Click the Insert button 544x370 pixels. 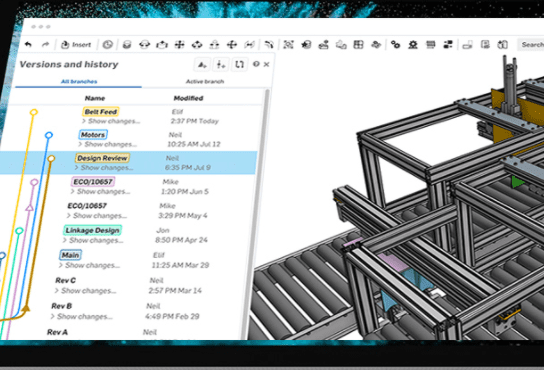pyautogui.click(x=76, y=45)
